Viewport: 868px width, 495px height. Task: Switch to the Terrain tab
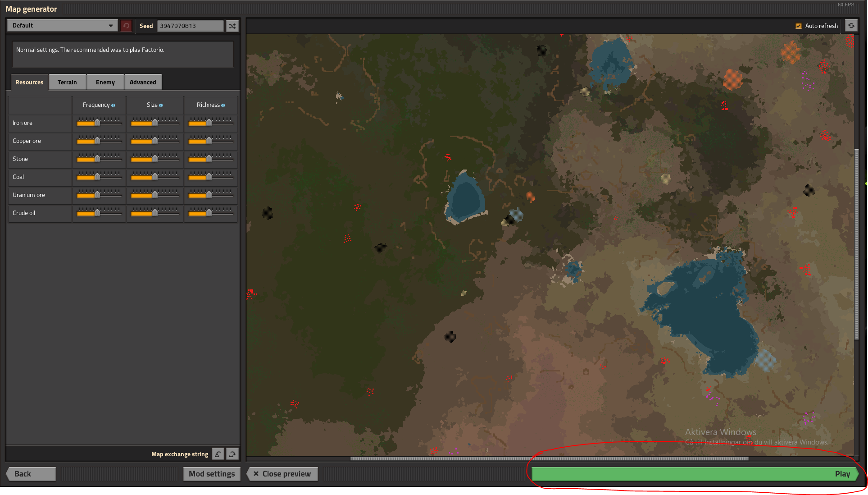coord(67,82)
